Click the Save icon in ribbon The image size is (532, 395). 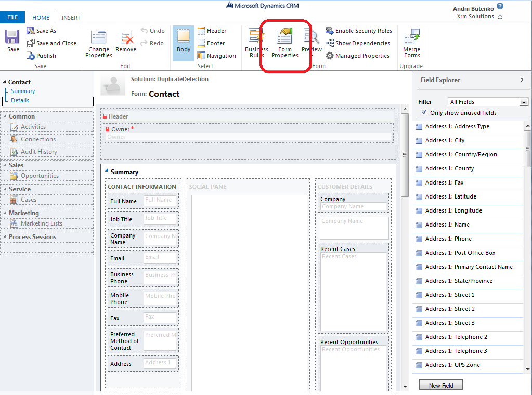click(12, 36)
